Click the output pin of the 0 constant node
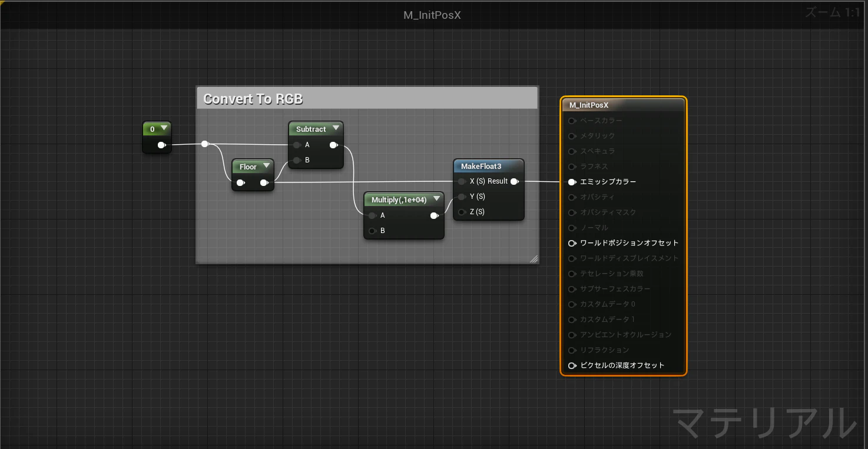 pos(161,145)
